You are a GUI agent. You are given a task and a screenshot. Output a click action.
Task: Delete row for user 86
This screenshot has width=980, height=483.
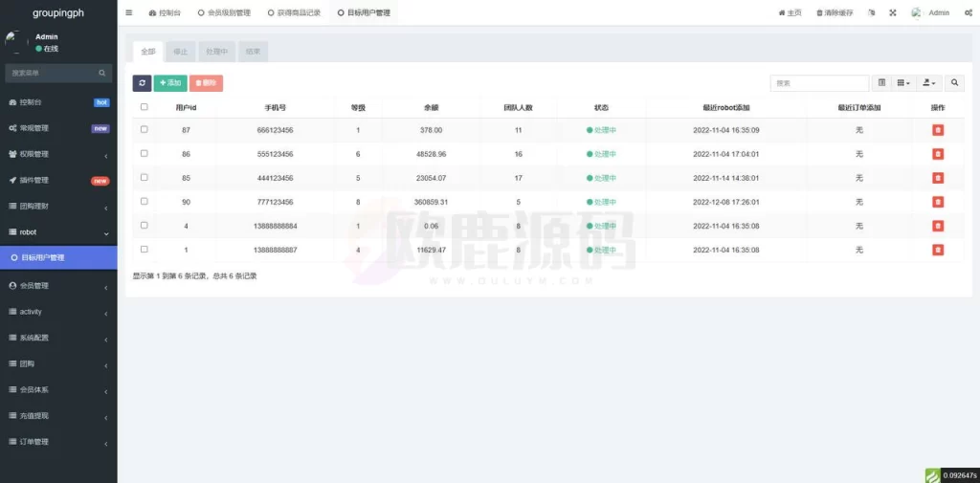938,154
